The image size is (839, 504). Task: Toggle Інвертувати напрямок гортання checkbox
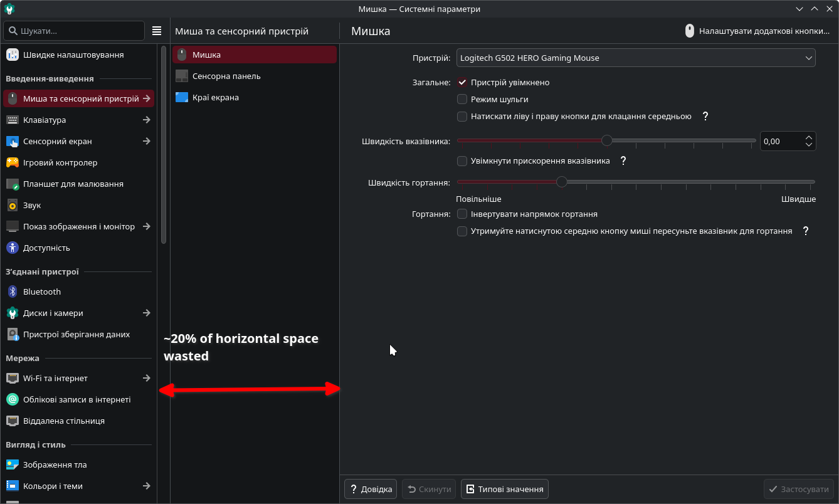pyautogui.click(x=462, y=214)
